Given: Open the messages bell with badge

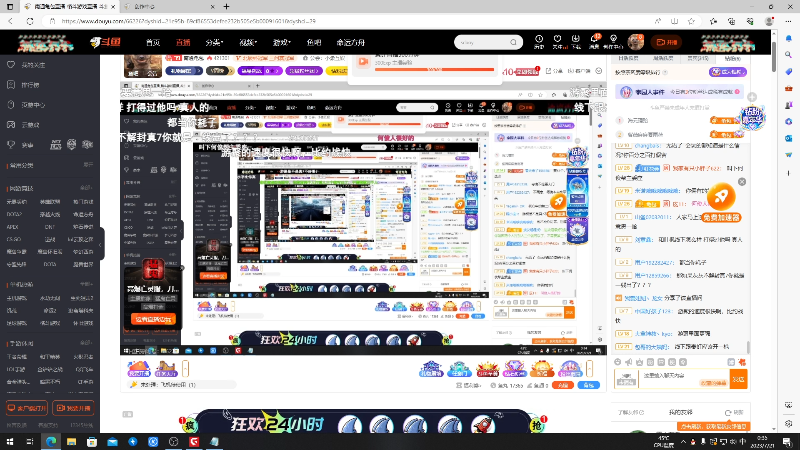Looking at the screenshot, I should (x=594, y=42).
